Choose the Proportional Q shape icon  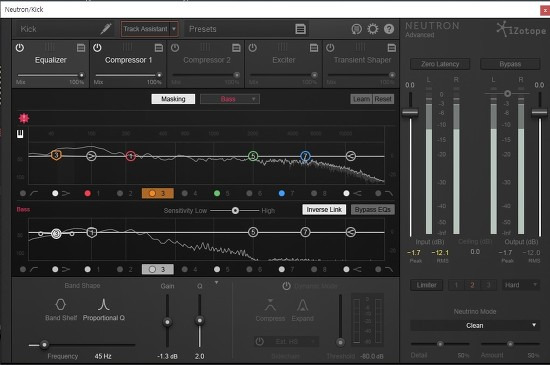tap(103, 304)
